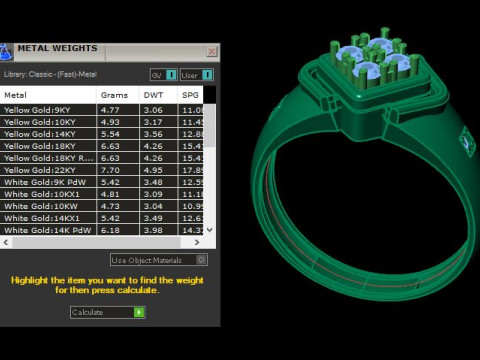The image size is (480, 360).
Task: Click the Calculate button
Action: click(x=108, y=312)
